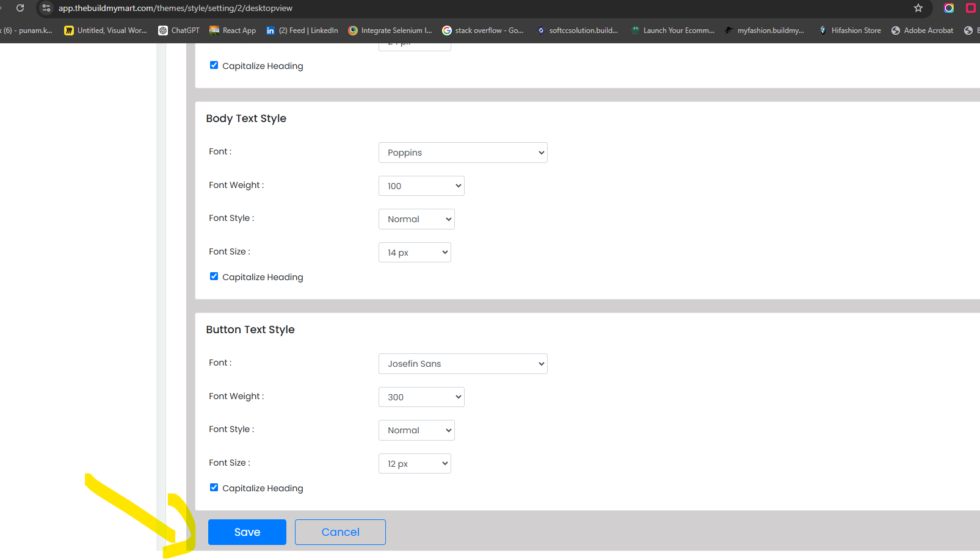Click the Capitalize Heading label in Body Text Style
The height and width of the screenshot is (559, 980).
tap(263, 277)
